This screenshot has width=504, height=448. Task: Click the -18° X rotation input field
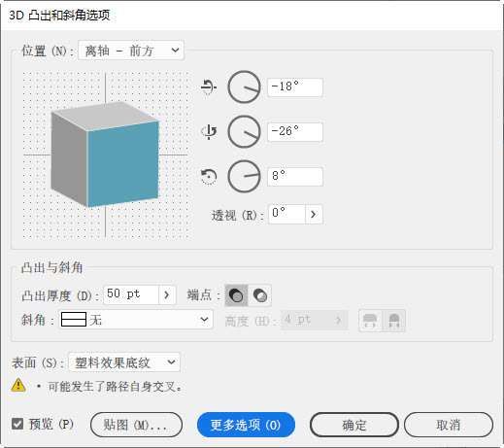click(x=295, y=87)
